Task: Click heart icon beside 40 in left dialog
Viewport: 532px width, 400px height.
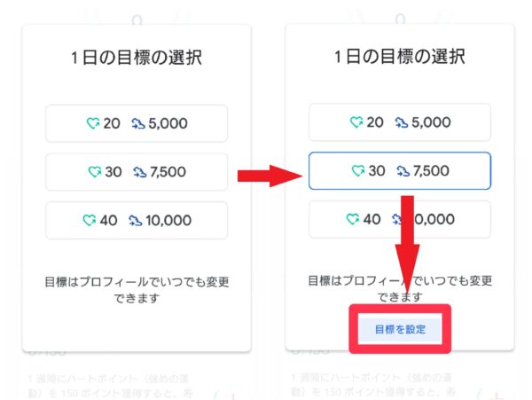Action: (x=90, y=220)
